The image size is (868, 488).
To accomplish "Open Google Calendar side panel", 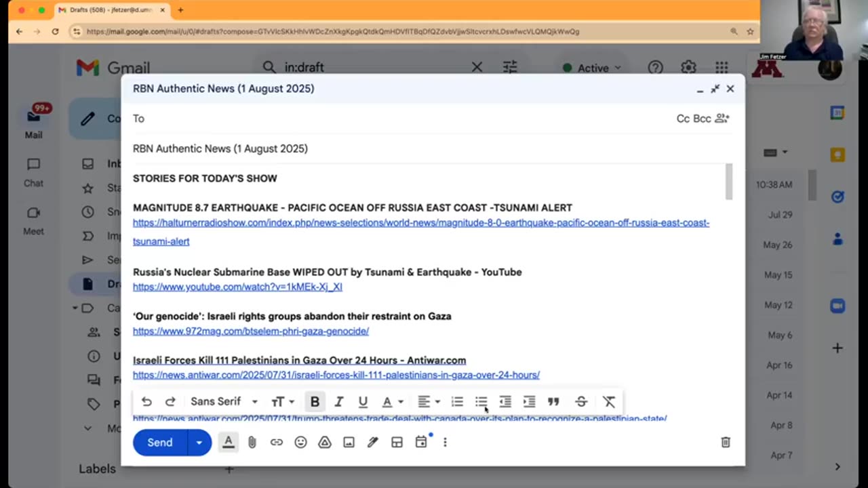I will [x=837, y=113].
